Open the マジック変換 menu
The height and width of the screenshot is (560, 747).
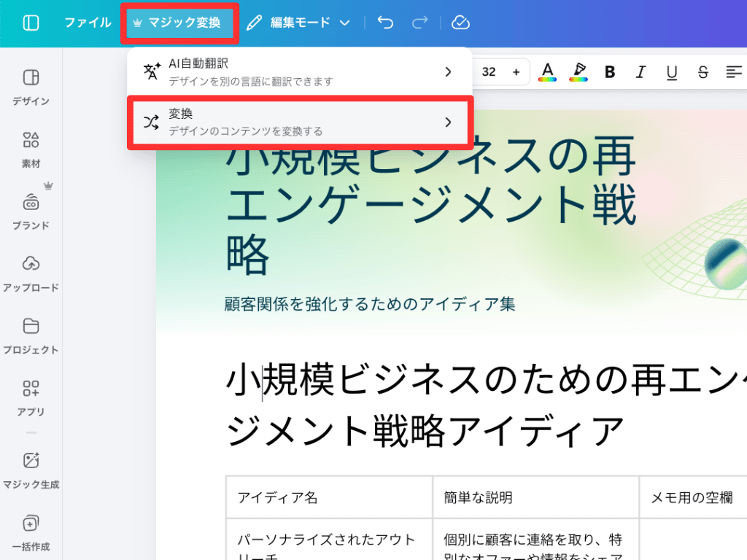(x=179, y=23)
